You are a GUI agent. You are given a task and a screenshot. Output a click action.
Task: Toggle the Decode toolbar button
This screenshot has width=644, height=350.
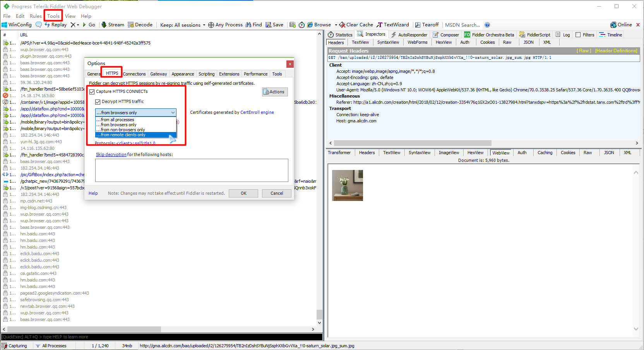[140, 25]
